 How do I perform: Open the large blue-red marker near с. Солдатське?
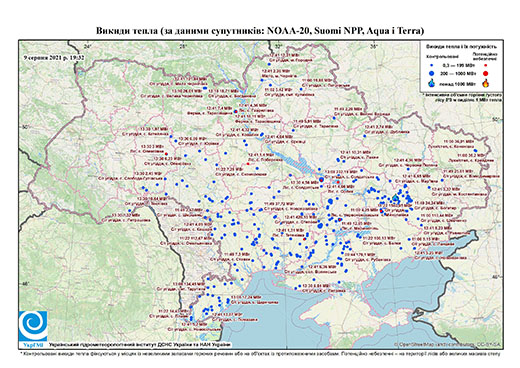(x=321, y=179)
